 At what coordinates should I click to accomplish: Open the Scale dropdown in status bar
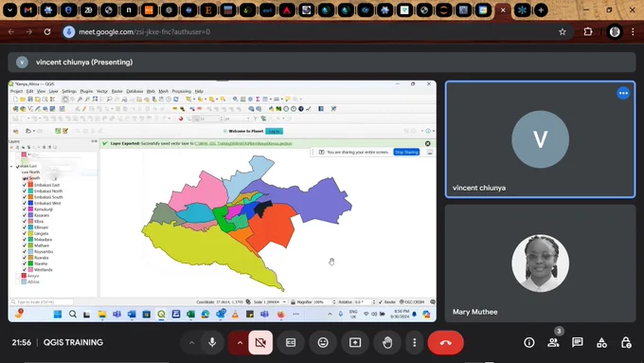pyautogui.click(x=284, y=302)
